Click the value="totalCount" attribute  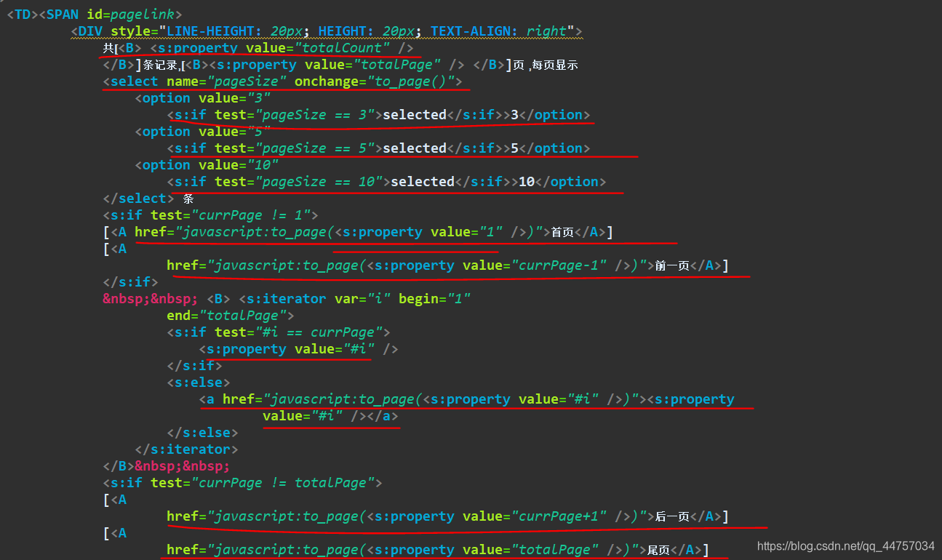pos(319,48)
